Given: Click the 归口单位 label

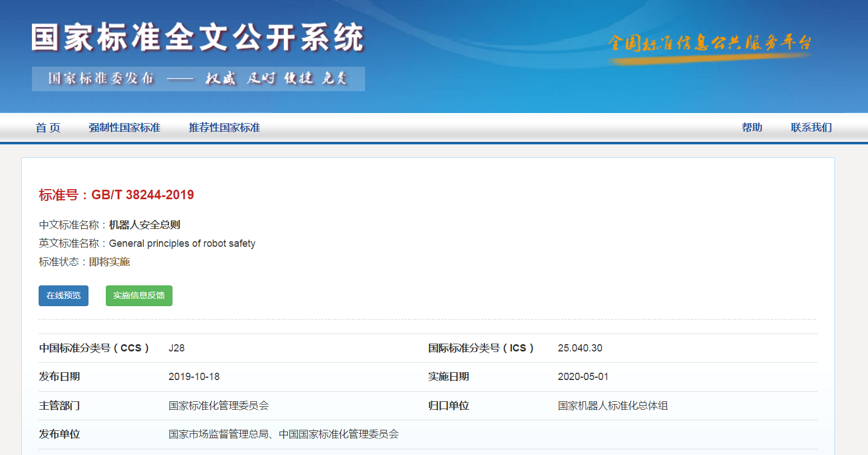Looking at the screenshot, I should (x=449, y=406).
